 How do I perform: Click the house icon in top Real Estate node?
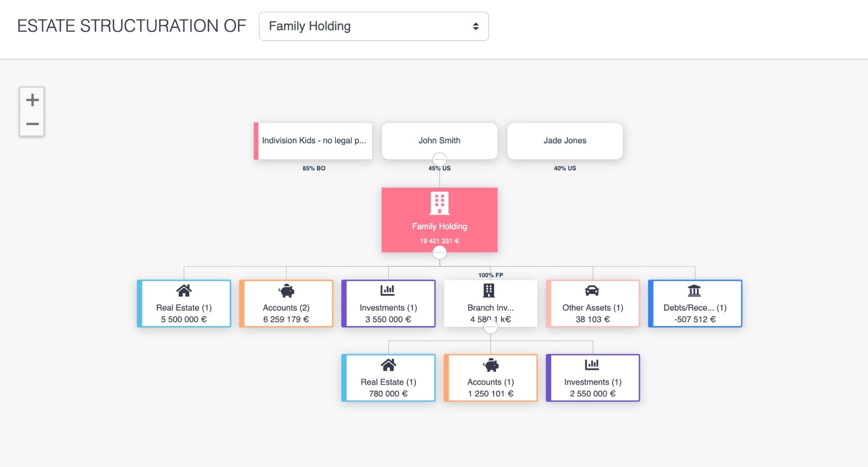(184, 290)
